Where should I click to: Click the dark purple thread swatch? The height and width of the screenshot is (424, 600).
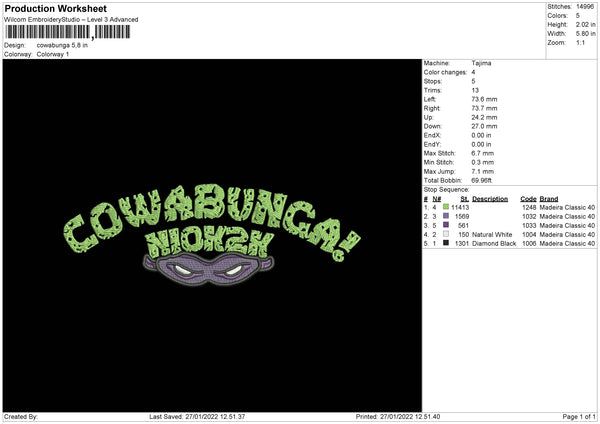pos(446,225)
